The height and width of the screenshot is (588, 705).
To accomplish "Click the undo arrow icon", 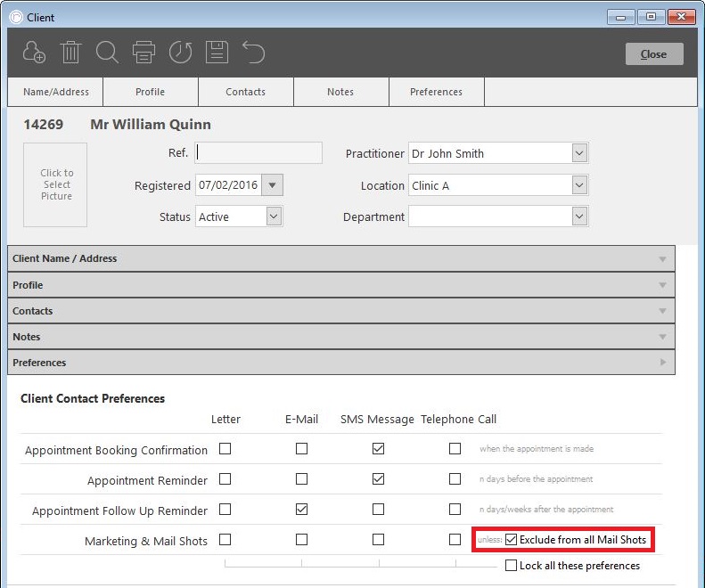I will point(254,53).
